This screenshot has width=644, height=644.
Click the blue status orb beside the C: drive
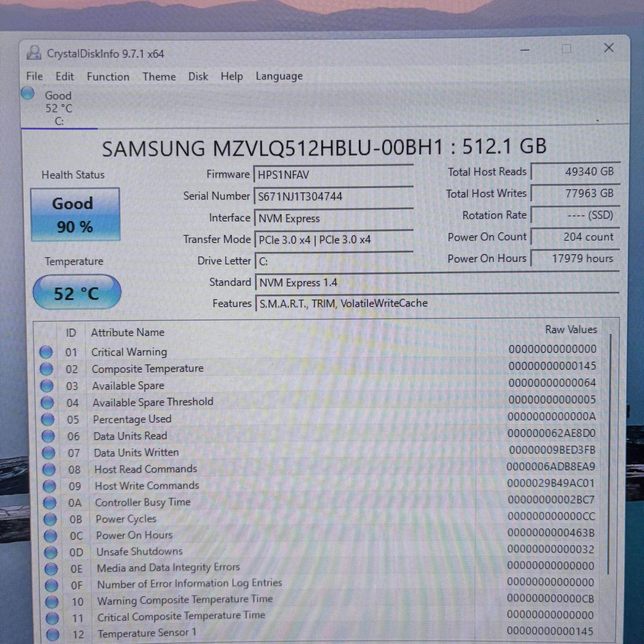(28, 93)
